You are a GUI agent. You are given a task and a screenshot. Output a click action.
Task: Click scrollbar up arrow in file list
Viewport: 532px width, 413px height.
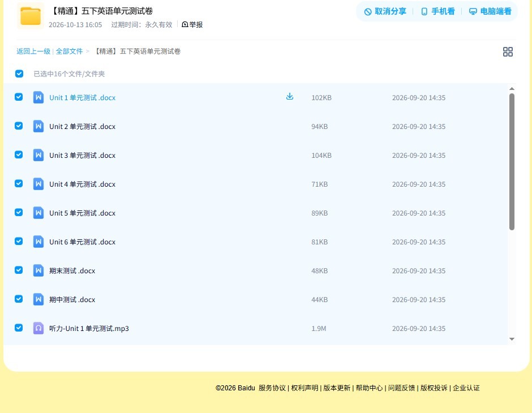[512, 88]
